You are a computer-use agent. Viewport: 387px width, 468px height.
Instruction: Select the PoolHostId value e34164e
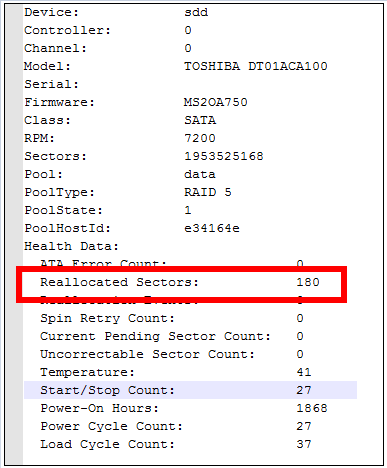click(x=212, y=228)
